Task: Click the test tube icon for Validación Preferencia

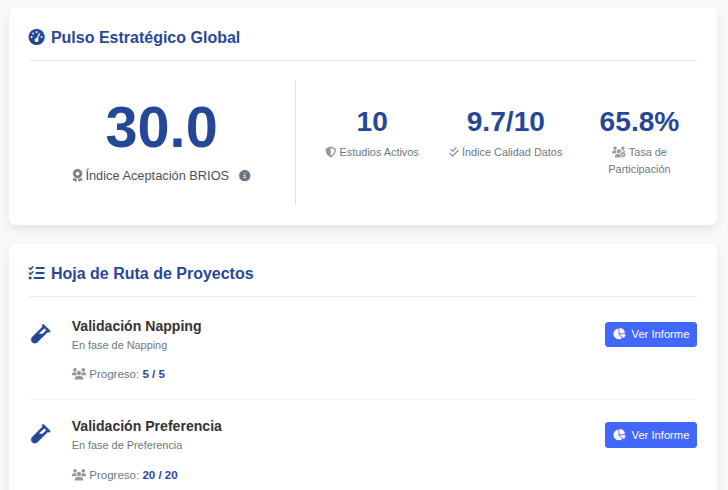Action: [40, 434]
